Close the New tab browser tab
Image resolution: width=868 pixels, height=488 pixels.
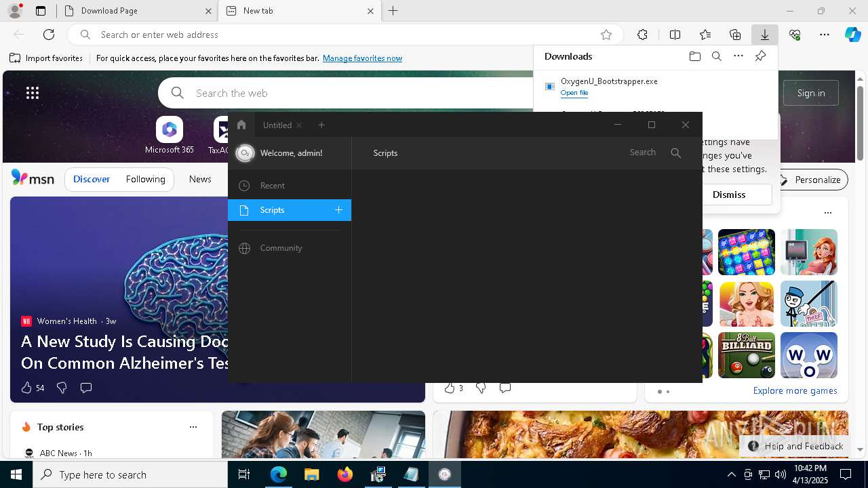tap(370, 11)
